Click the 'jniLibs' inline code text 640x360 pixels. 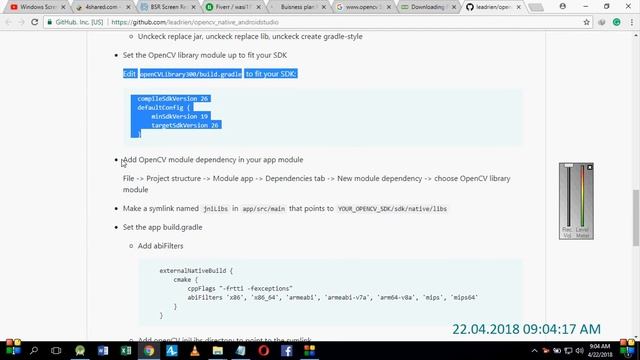click(216, 209)
